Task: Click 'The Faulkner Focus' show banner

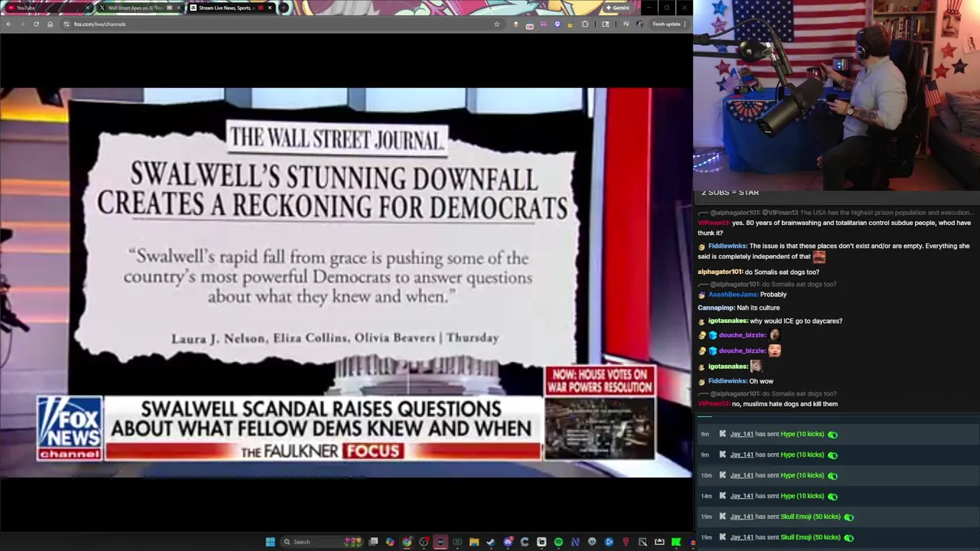Action: pyautogui.click(x=322, y=452)
